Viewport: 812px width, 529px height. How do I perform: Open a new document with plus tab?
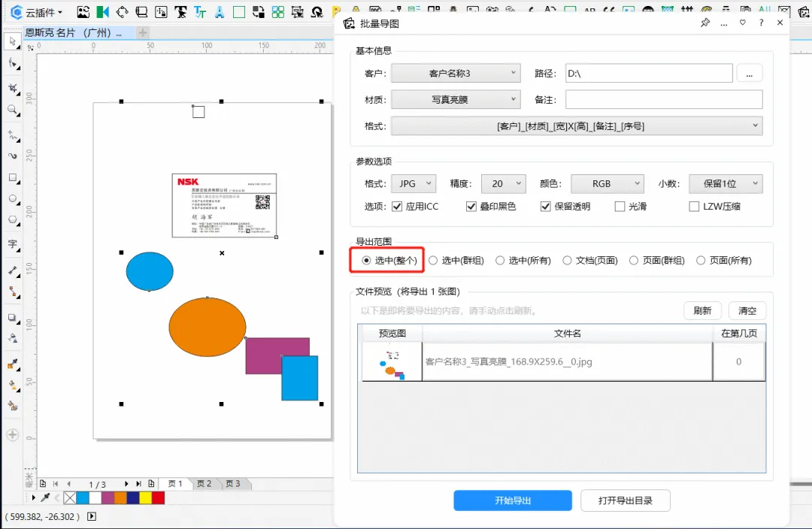142,32
